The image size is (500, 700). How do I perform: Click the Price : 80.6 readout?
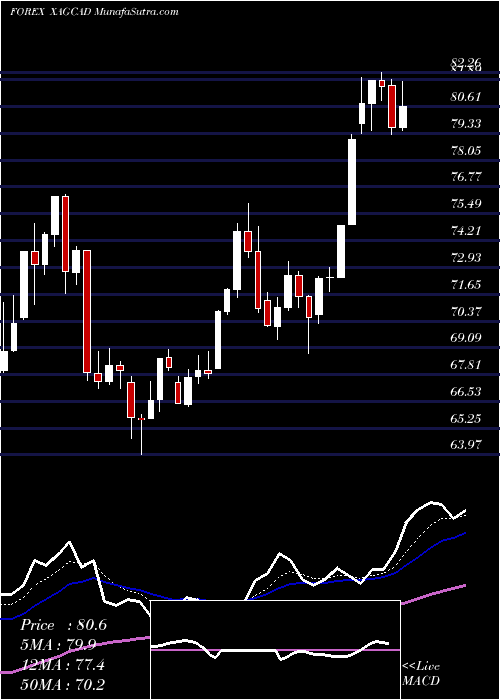[x=63, y=625]
